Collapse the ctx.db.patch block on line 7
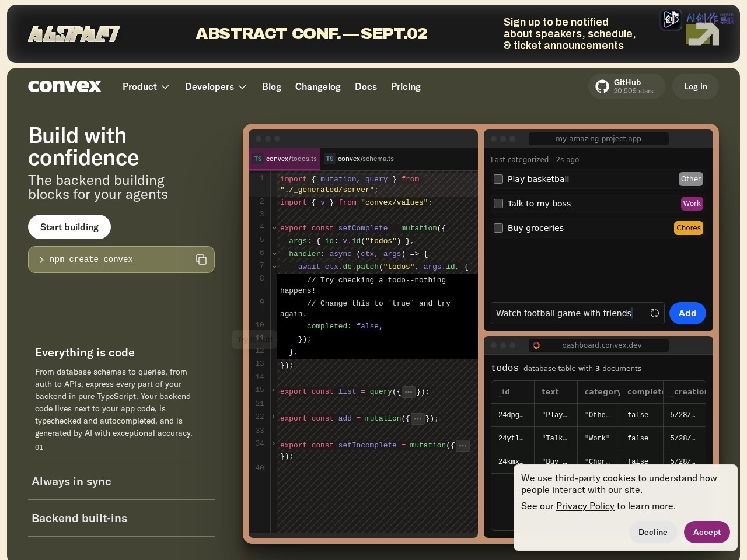 point(274,267)
